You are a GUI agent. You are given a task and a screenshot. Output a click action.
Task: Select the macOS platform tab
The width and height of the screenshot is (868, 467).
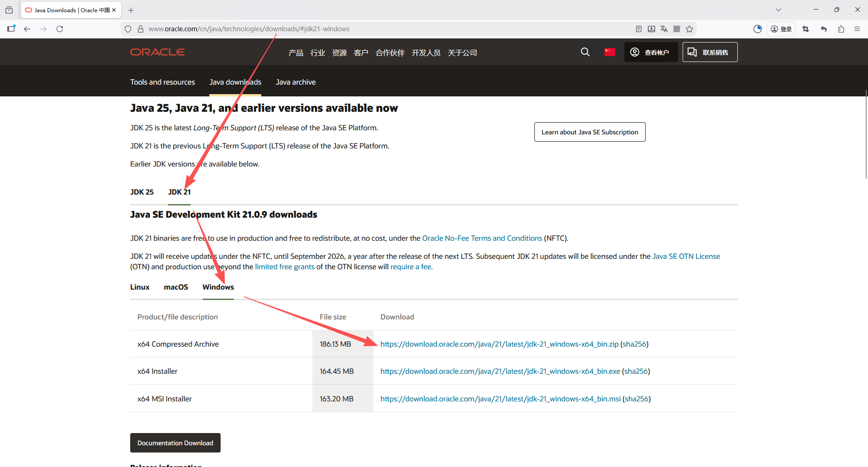pyautogui.click(x=176, y=287)
